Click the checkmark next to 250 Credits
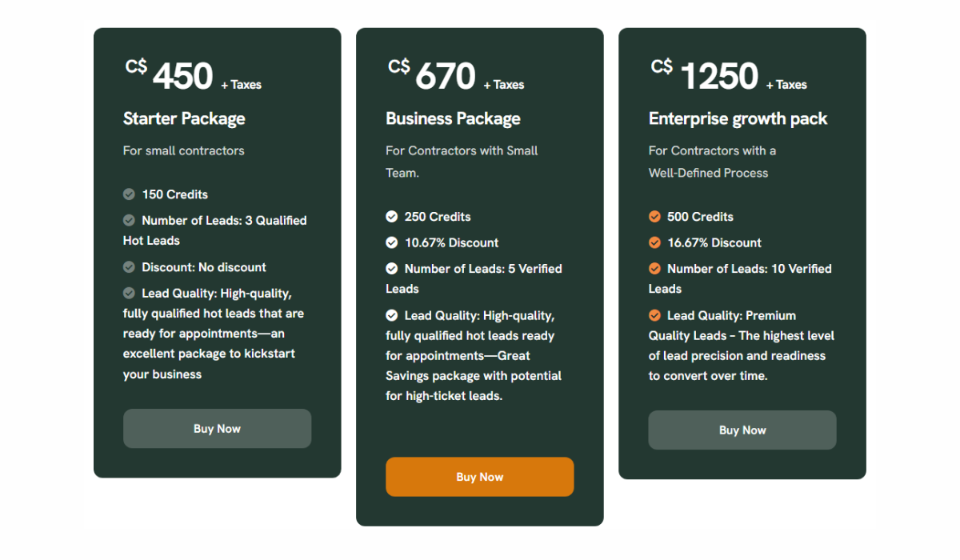 [x=392, y=216]
